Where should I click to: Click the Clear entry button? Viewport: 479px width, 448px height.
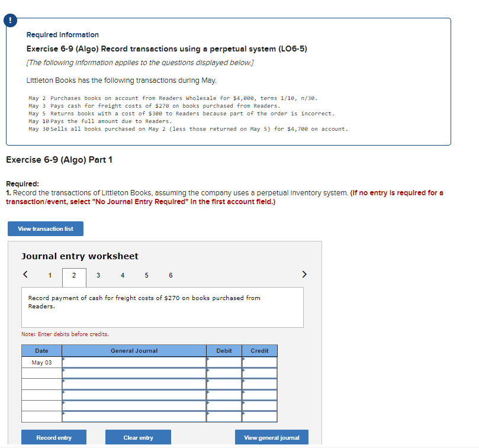pos(138,437)
